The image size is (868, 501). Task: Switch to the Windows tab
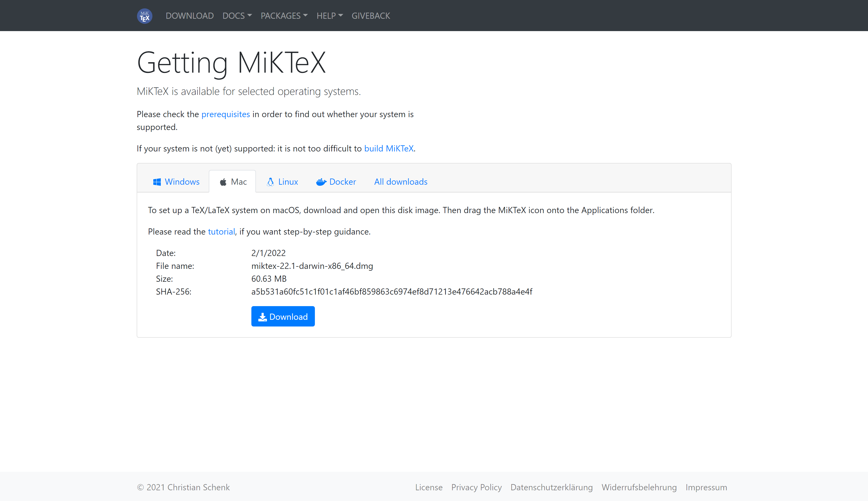coord(176,182)
